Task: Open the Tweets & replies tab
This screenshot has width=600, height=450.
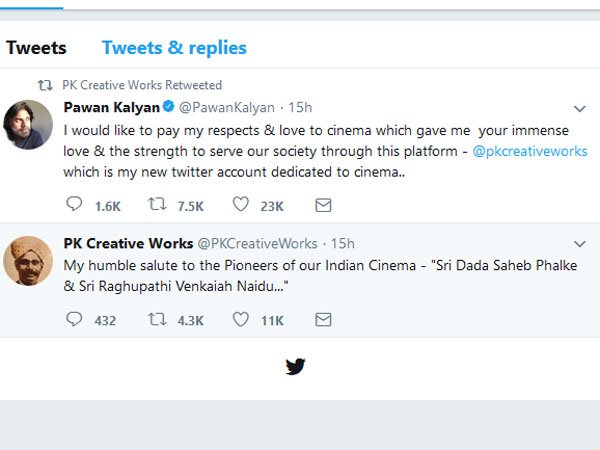Action: [174, 47]
